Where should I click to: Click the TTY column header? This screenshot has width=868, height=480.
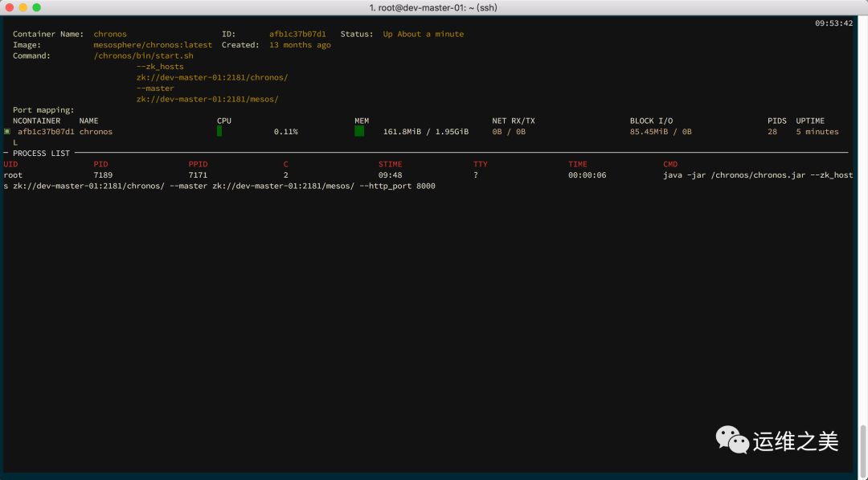click(x=481, y=165)
